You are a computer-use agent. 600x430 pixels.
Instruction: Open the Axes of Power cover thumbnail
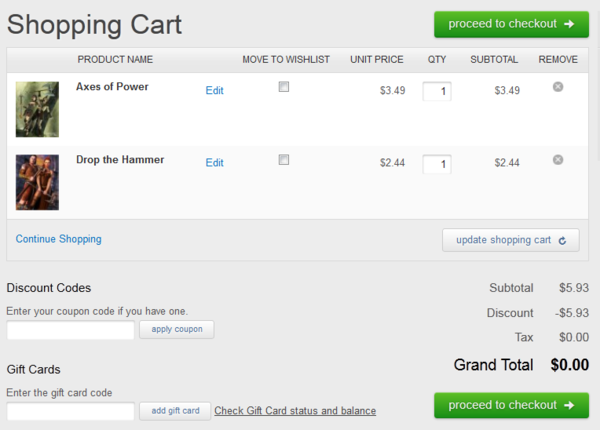[x=37, y=109]
